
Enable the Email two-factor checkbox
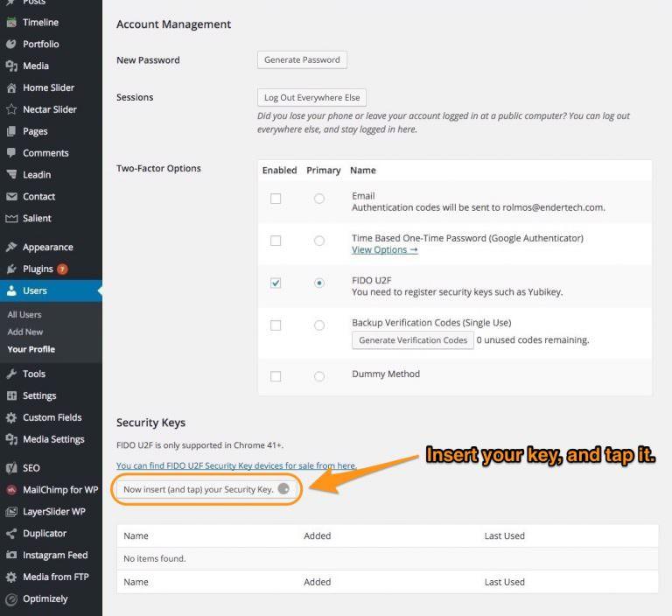pos(276,199)
